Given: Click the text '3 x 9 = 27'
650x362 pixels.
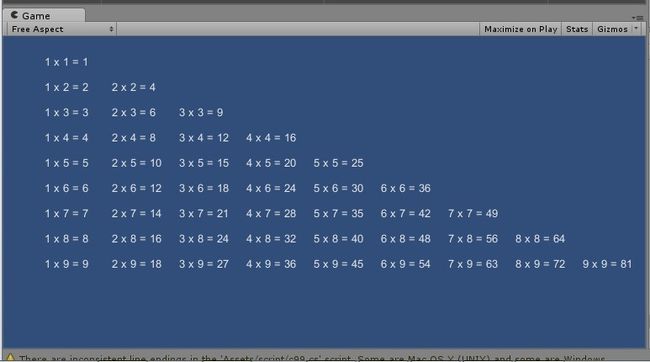Looking at the screenshot, I should click(204, 264).
